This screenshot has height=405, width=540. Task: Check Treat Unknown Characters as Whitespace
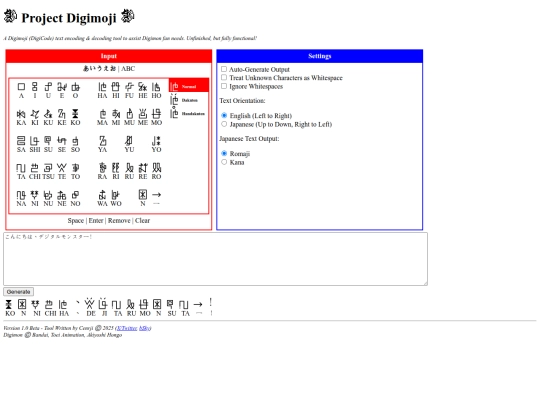pos(224,77)
